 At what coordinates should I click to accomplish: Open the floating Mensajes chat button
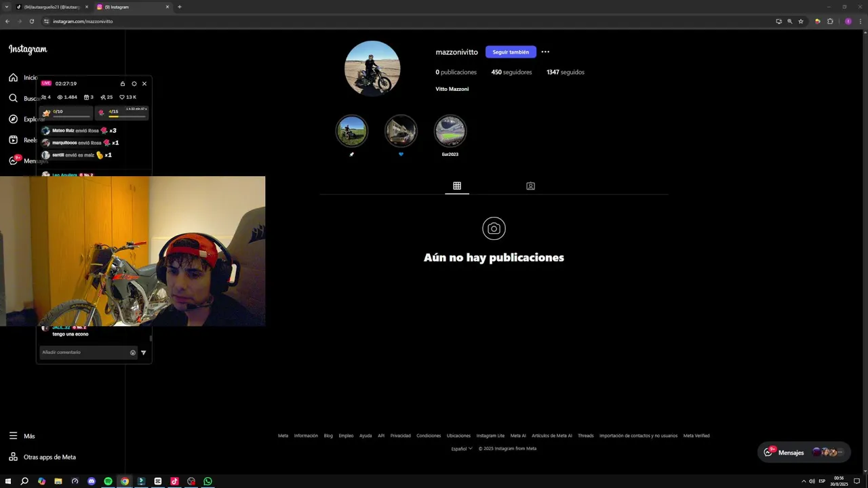click(804, 452)
